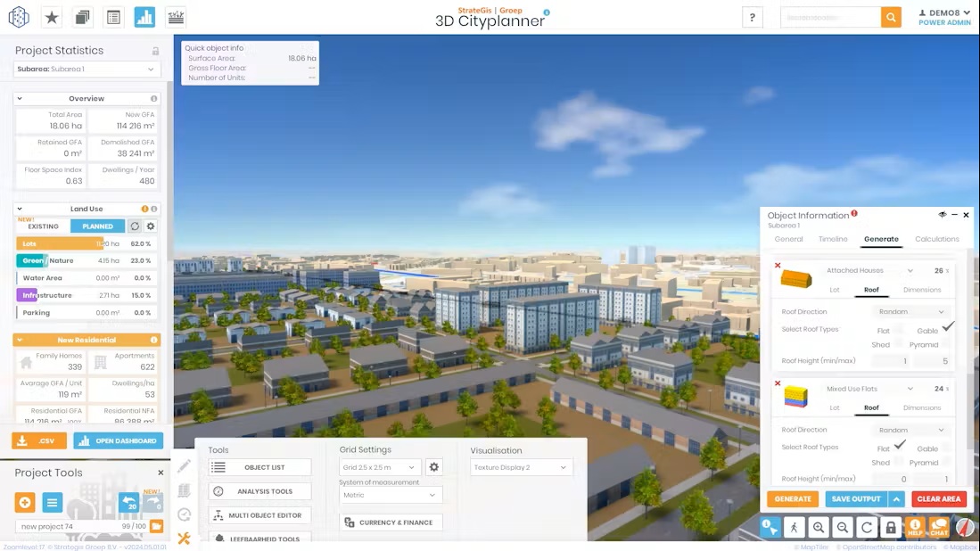
Task: Click the search input field at top
Action: click(830, 17)
